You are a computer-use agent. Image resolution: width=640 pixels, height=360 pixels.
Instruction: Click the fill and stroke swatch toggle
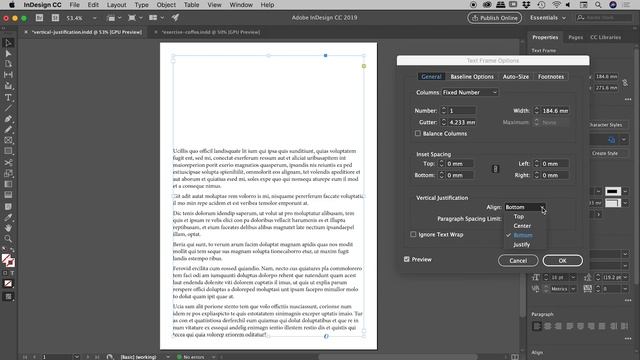8,260
